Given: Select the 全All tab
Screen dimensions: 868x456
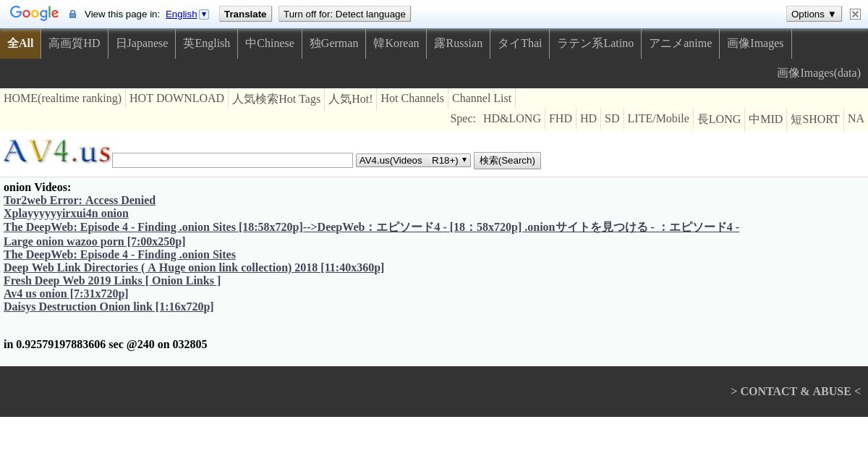Looking at the screenshot, I should coord(20,43).
